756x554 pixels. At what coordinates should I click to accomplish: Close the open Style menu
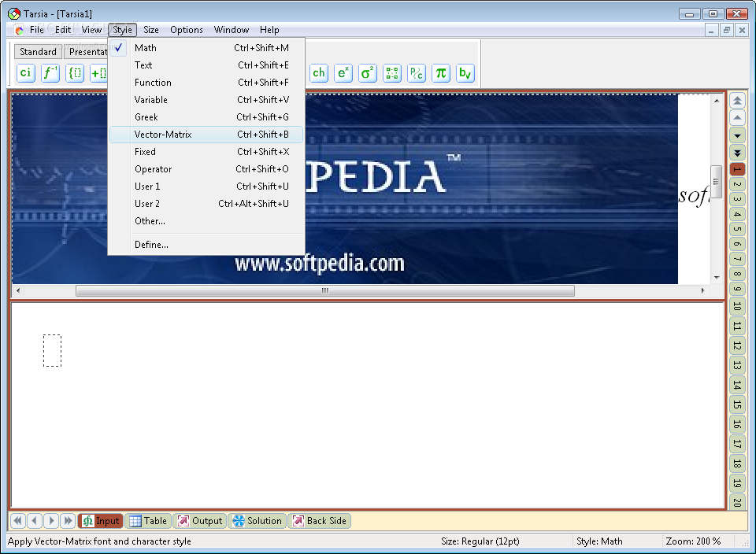pyautogui.click(x=123, y=30)
